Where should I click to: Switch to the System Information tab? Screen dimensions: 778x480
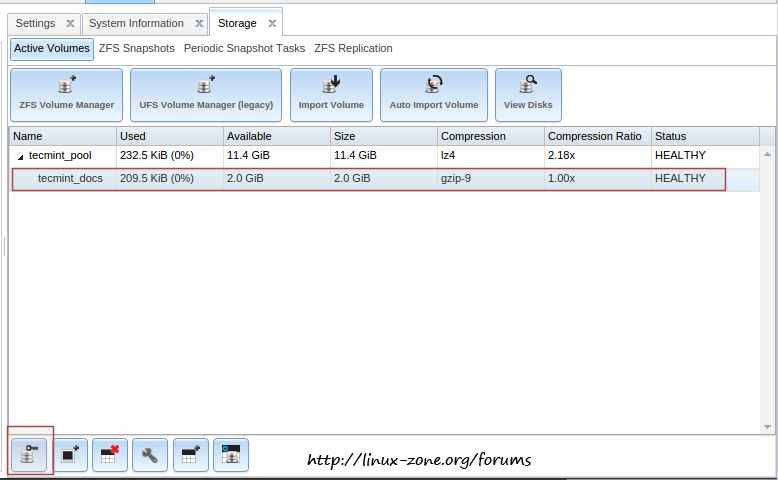pyautogui.click(x=136, y=23)
